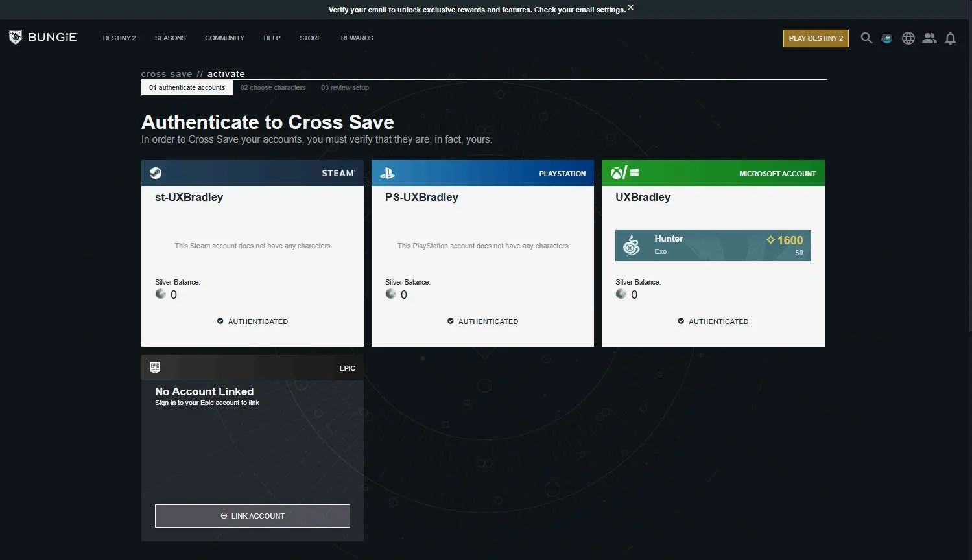Click the Steam no characters message
972x560 pixels.
[x=252, y=246]
